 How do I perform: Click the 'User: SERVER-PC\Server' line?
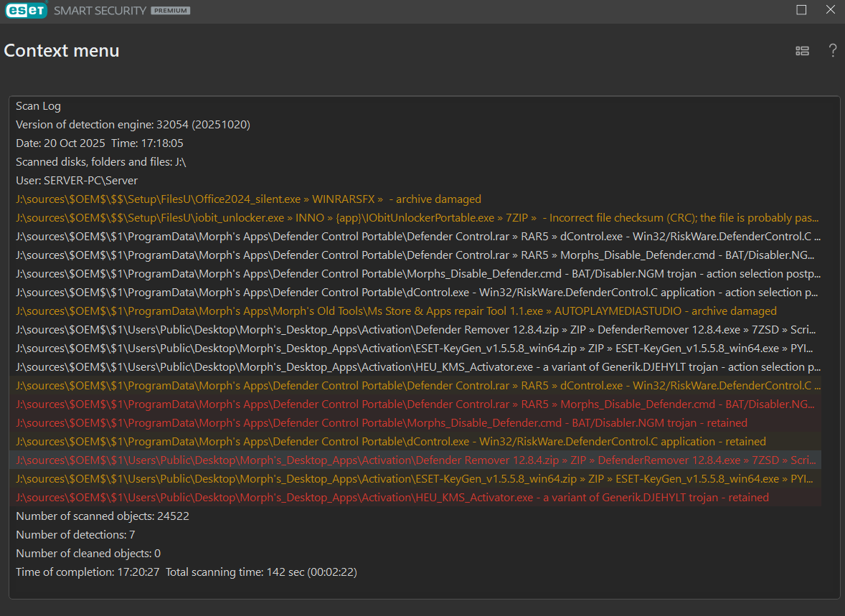click(x=77, y=181)
